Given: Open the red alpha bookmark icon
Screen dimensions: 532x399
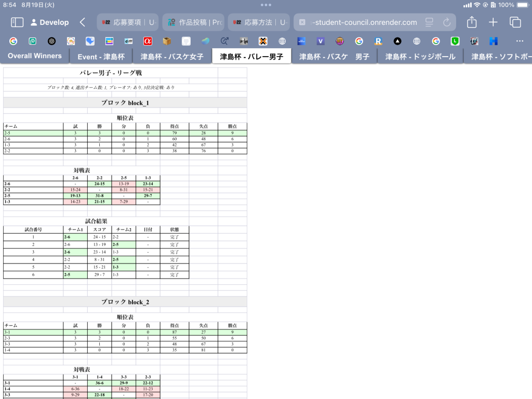Looking at the screenshot, I should [148, 41].
